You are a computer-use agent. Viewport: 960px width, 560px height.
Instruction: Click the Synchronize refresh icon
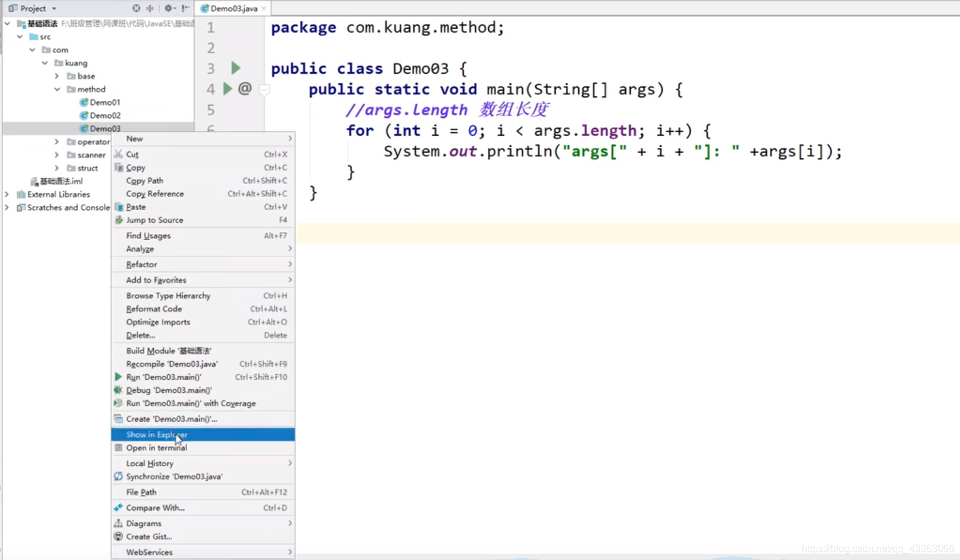pos(118,476)
